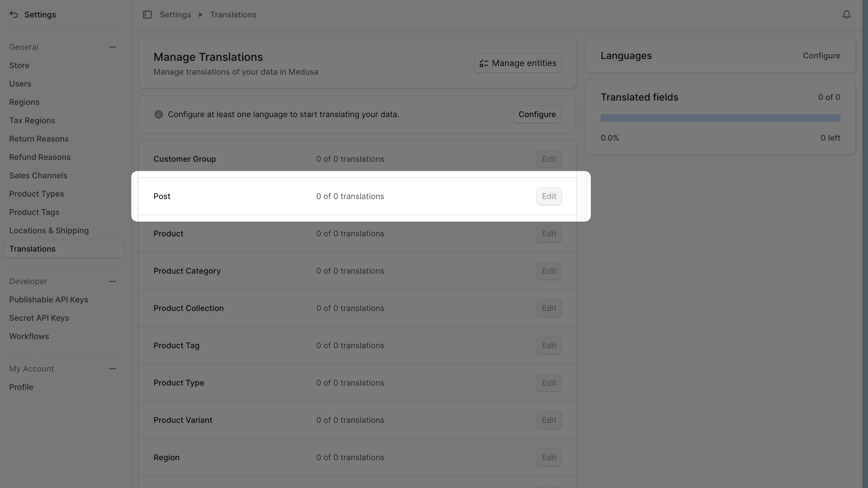Screen dimensions: 868x488
Task: Click Configure to add a language
Action: (x=537, y=114)
